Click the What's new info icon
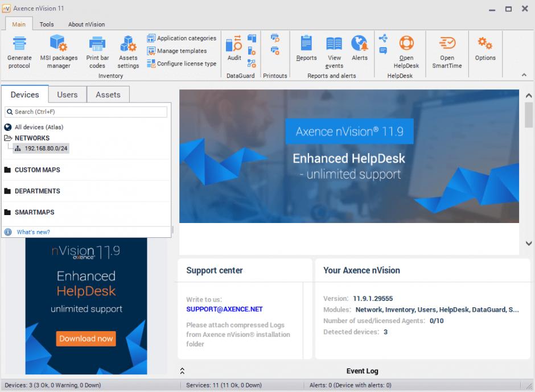The image size is (535, 392). (8, 232)
